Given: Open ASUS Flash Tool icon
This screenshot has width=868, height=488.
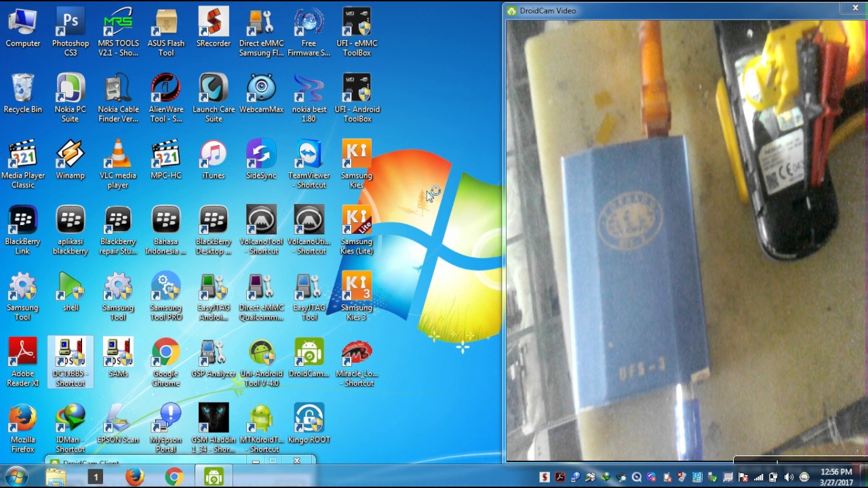Looking at the screenshot, I should pyautogui.click(x=166, y=33).
